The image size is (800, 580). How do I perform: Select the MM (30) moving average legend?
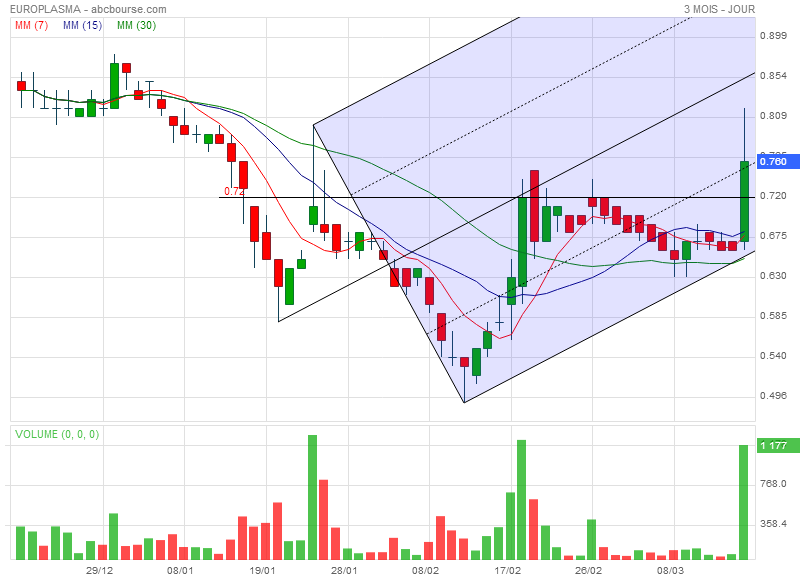tap(136, 25)
